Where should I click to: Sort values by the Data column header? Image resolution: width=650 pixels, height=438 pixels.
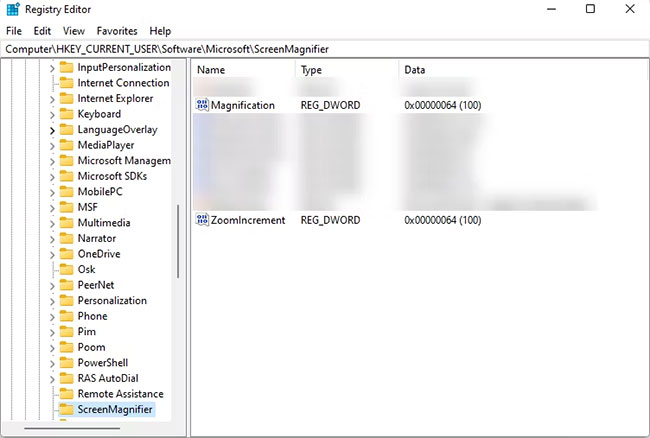(x=522, y=70)
